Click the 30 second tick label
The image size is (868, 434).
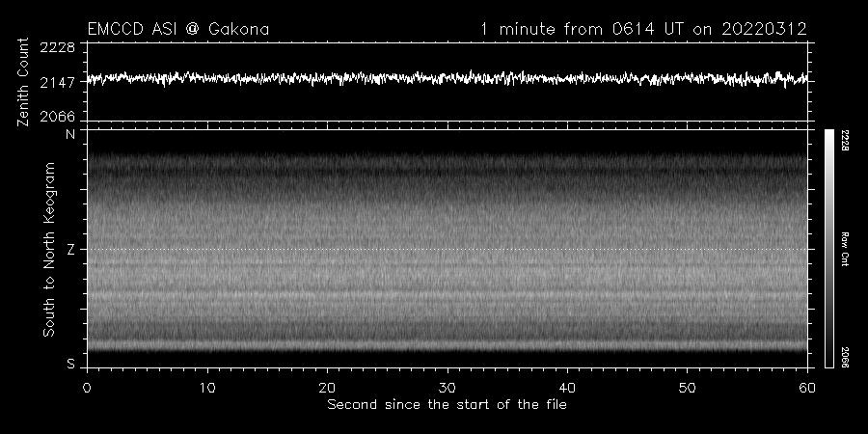(448, 388)
